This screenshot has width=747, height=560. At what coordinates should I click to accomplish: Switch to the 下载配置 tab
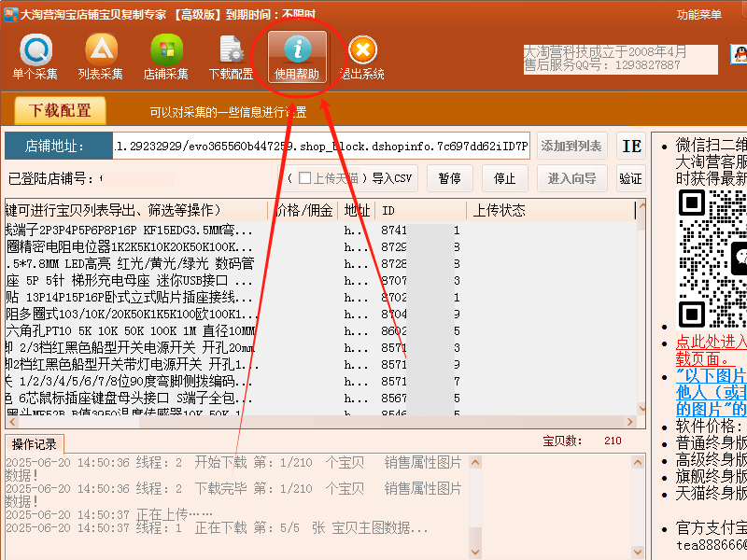(60, 111)
